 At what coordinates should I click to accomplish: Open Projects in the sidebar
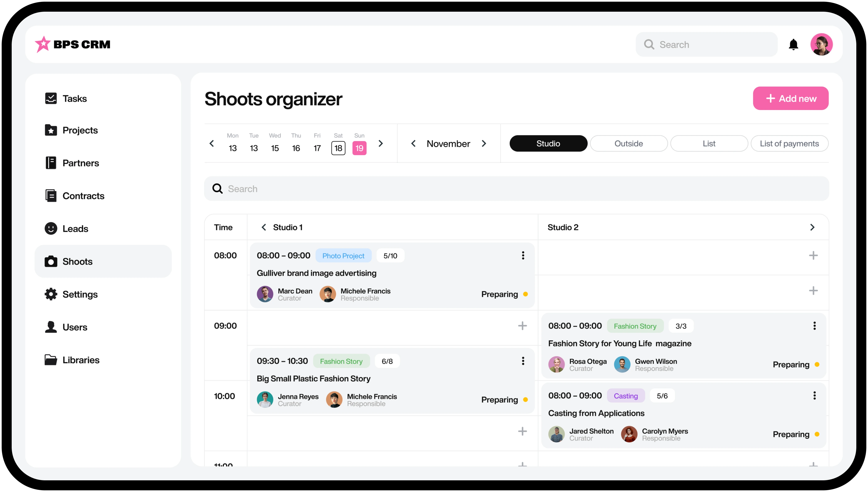103,130
